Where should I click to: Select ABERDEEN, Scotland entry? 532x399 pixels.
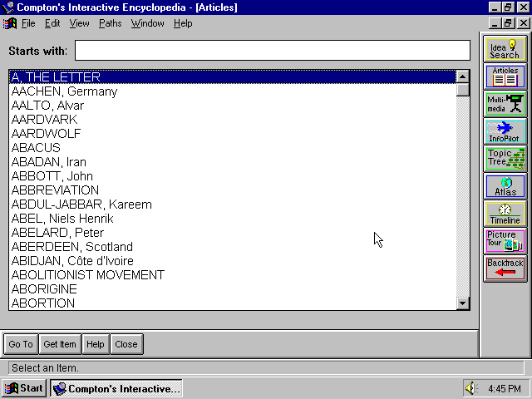233,247
